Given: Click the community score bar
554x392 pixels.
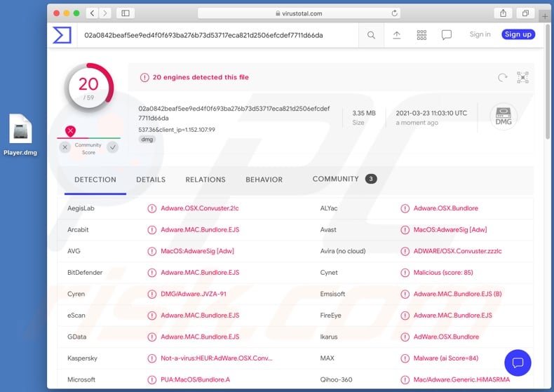Looking at the screenshot, I should tap(88, 138).
